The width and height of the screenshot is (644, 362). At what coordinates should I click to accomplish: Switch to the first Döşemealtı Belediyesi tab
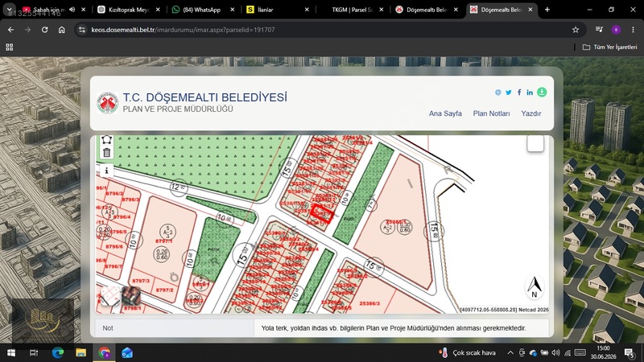point(427,10)
